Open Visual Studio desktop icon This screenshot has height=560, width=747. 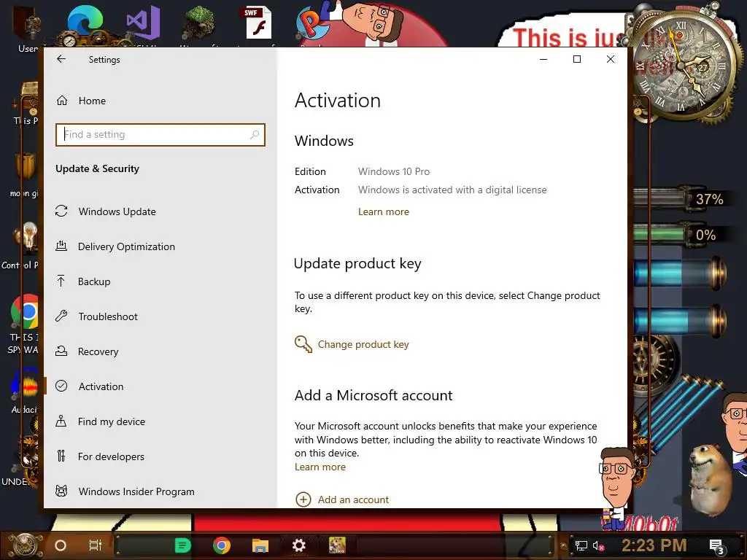[x=143, y=23]
